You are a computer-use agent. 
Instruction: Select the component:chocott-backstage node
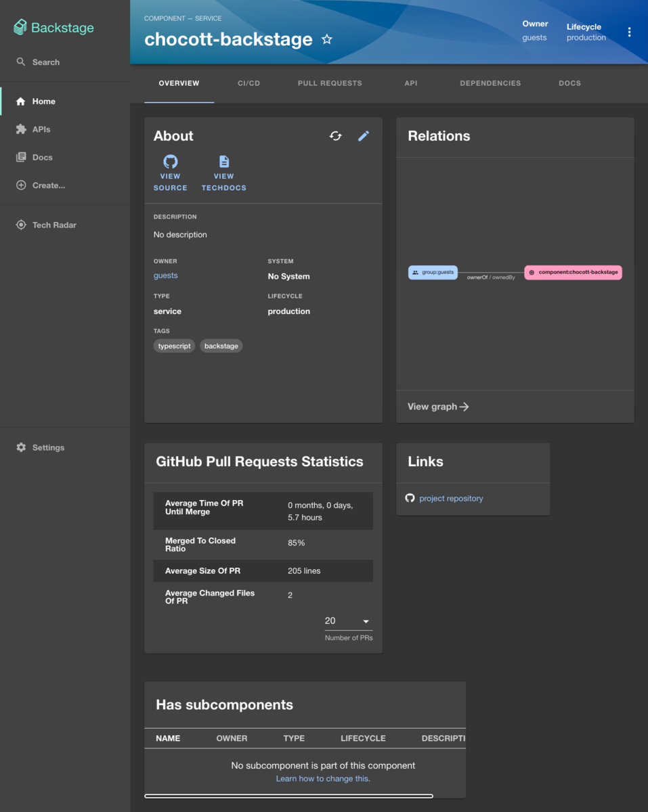click(x=574, y=272)
